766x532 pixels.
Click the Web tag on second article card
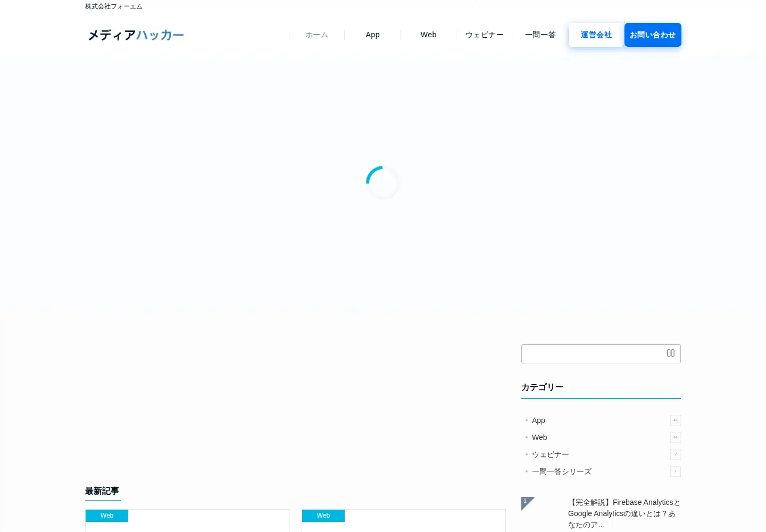323,516
